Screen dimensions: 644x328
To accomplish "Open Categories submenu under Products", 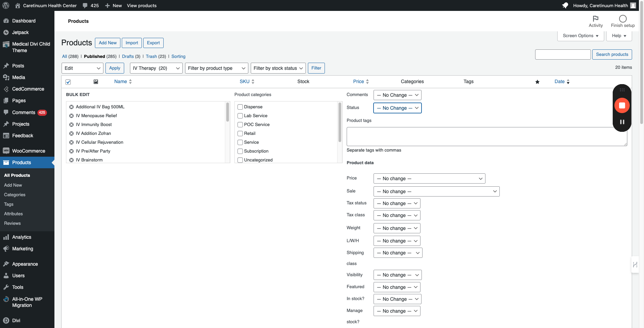I will click(x=15, y=195).
